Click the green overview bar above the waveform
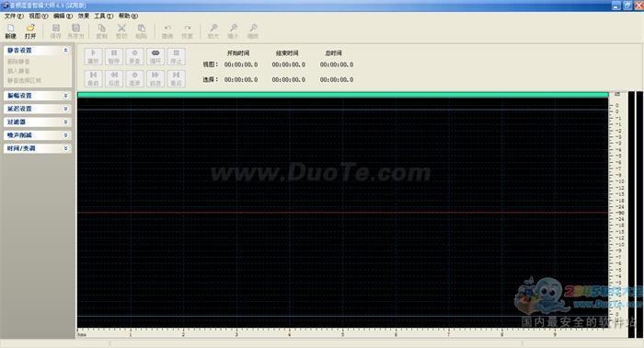The width and height of the screenshot is (644, 348). (343, 95)
